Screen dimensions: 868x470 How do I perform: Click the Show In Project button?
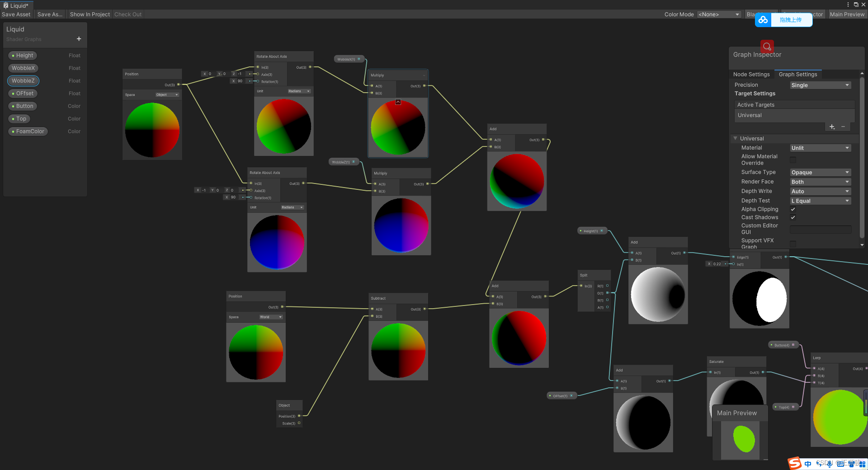point(90,14)
